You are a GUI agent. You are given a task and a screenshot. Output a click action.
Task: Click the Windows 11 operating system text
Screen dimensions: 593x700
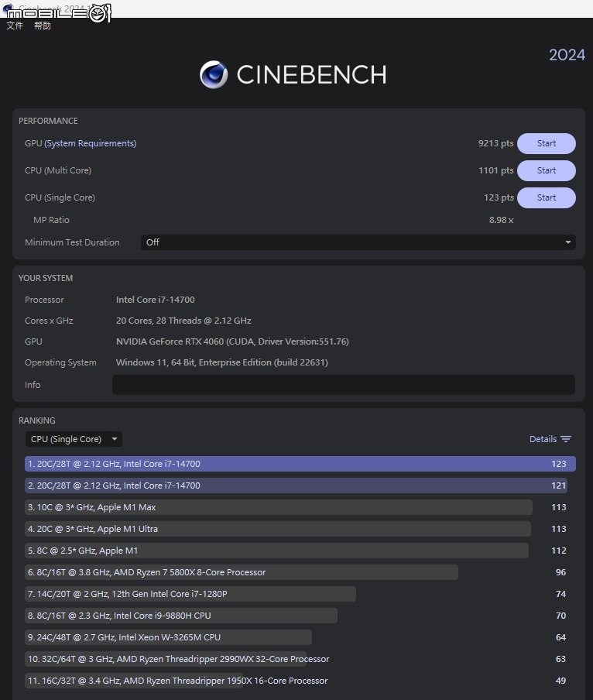tap(221, 362)
